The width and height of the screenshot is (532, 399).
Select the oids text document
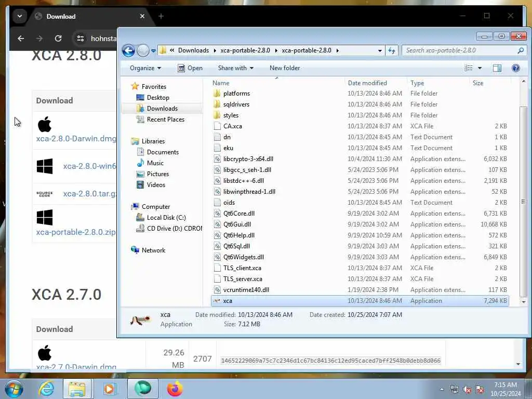click(x=229, y=203)
